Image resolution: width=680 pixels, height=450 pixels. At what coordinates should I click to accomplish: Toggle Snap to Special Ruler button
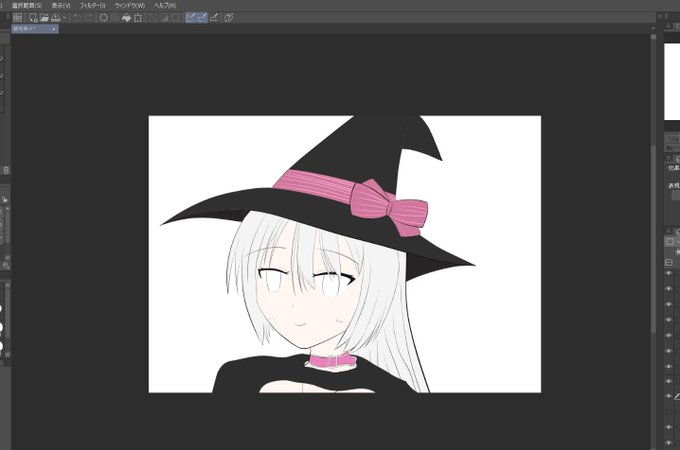click(x=202, y=17)
